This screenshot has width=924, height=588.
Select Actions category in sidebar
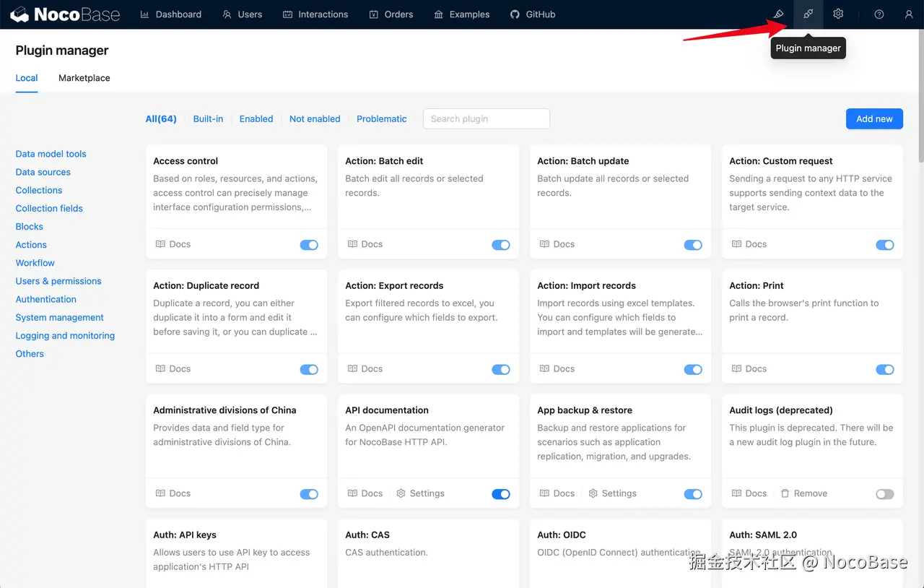[31, 245]
